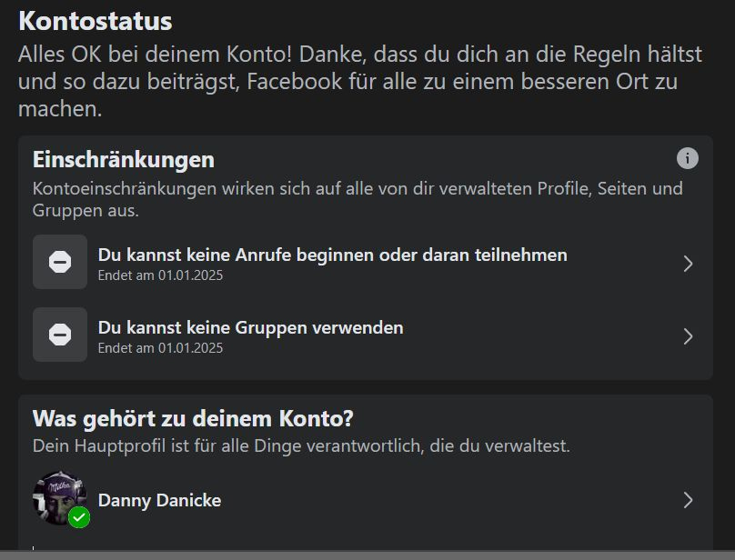Viewport: 735px width, 560px height.
Task: Open 'Du kannst keine Anrufe beginnen' restriction
Action: click(x=332, y=255)
